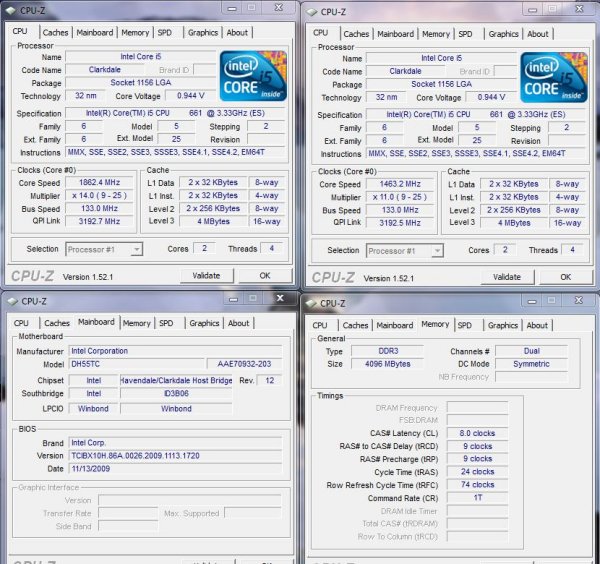Close the top-left CPU-Z window
Viewport: 600px width, 564px height.
pyautogui.click(x=279, y=8)
